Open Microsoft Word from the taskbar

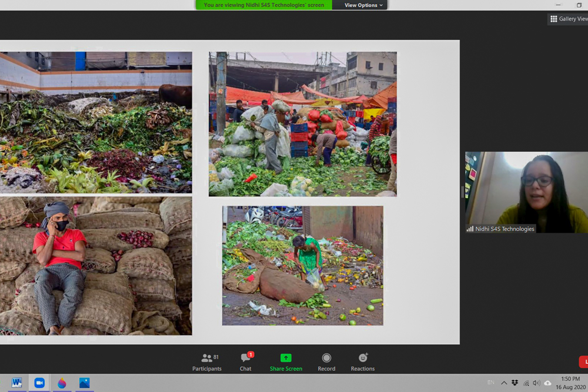(x=16, y=383)
